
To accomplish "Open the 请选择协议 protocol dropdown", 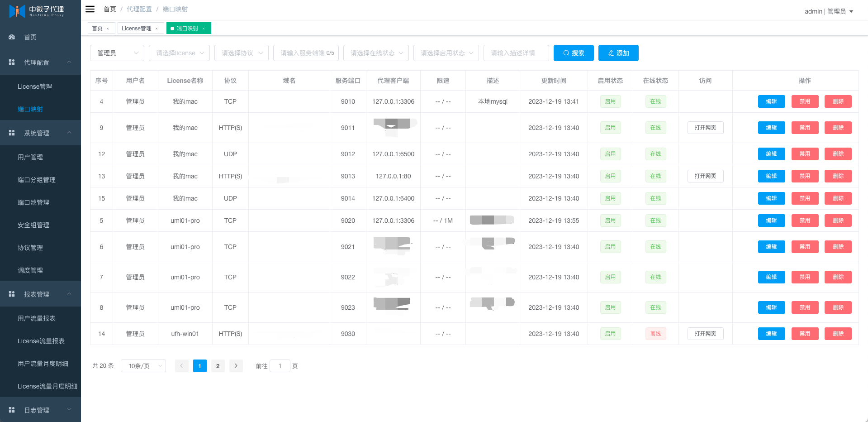I will click(241, 53).
